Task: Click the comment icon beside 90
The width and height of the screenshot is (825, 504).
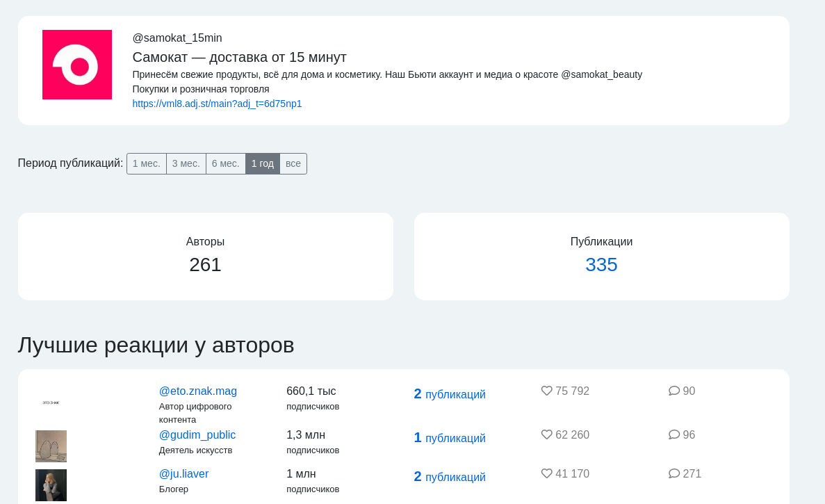Action: click(674, 391)
